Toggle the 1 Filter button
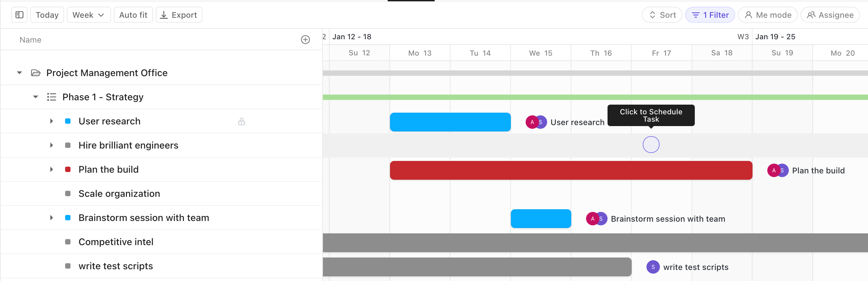The image size is (868, 281). 710,15
